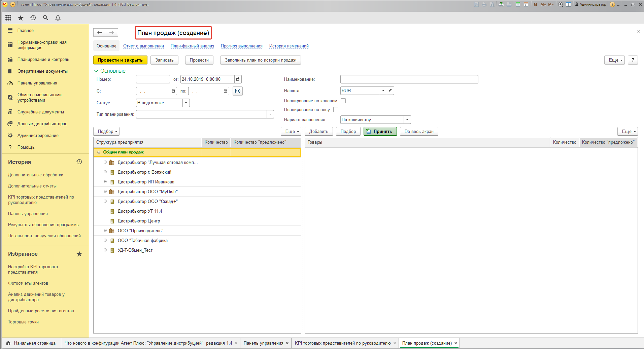Open calendar picker for period start 'С'
The height and width of the screenshot is (349, 644).
(173, 91)
